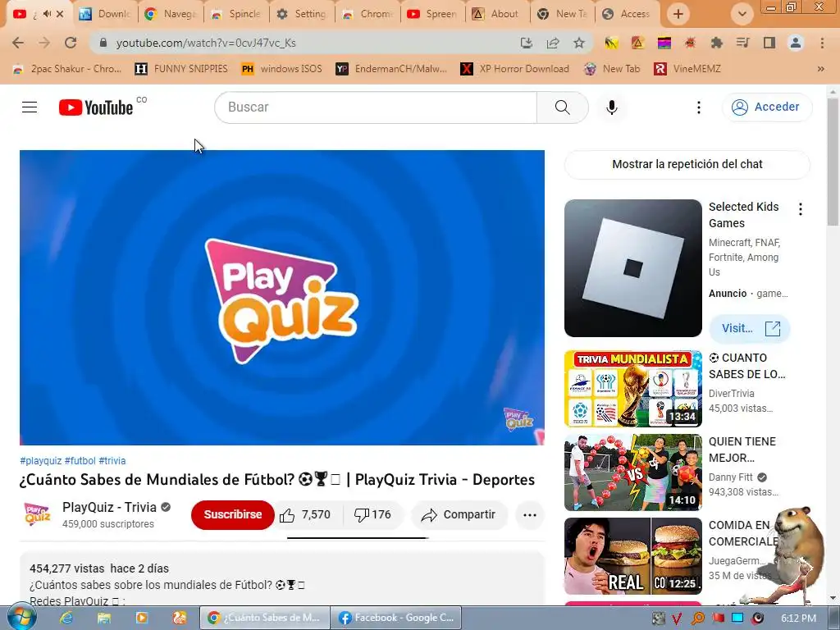Click Mostrar la repetición del chat
This screenshot has width=840, height=630.
pyautogui.click(x=687, y=164)
